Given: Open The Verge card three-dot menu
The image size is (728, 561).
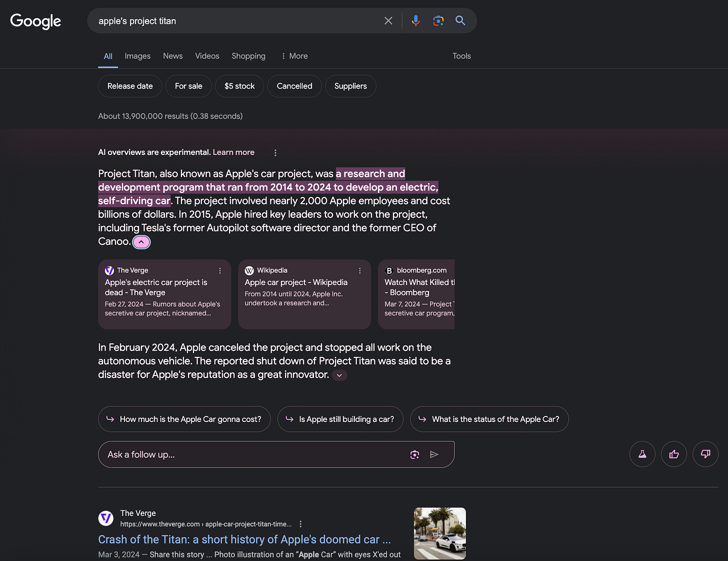Looking at the screenshot, I should coord(220,270).
